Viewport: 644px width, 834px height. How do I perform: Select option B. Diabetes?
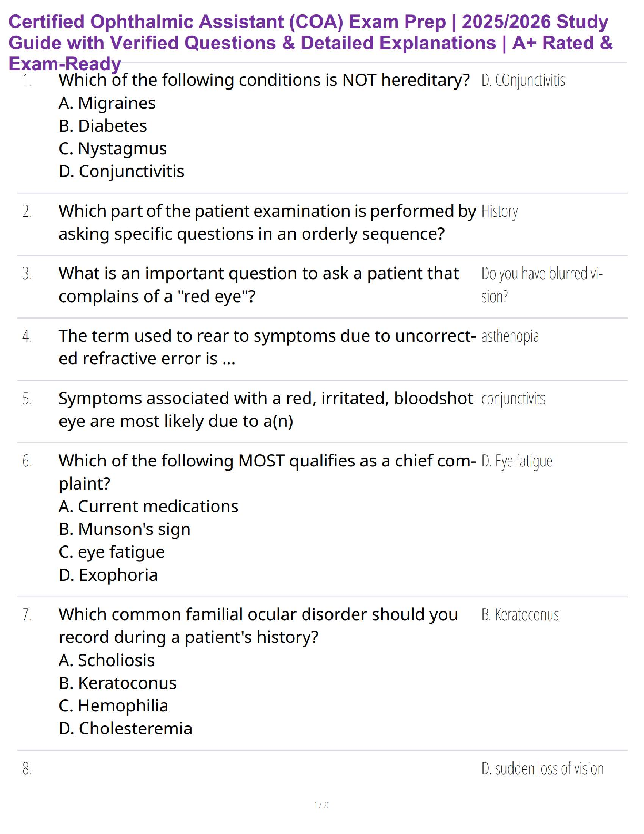(x=103, y=126)
